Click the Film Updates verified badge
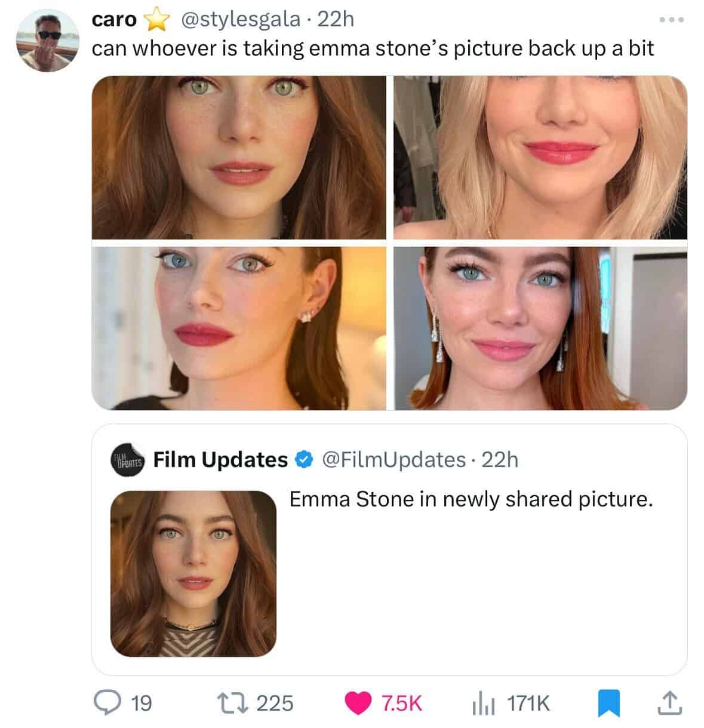 click(303, 459)
